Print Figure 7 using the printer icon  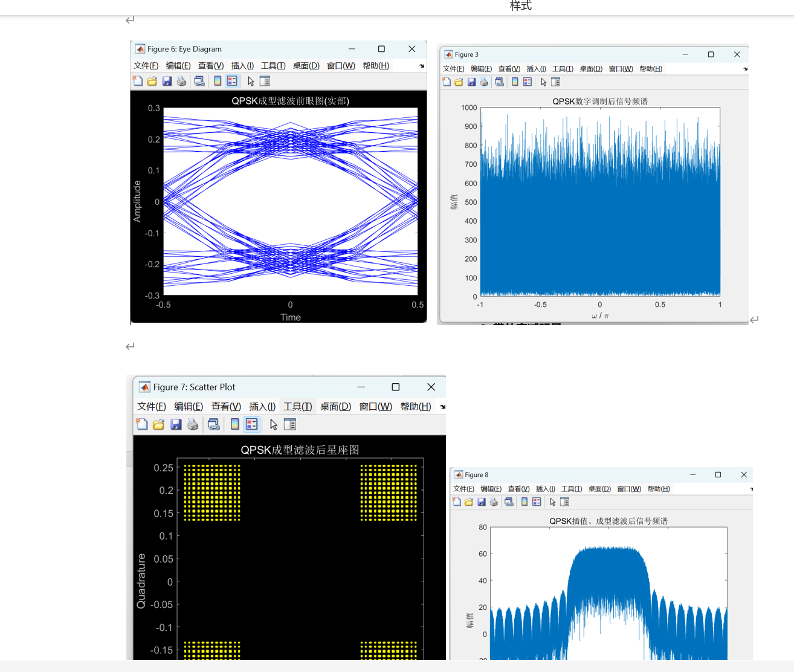(x=193, y=424)
